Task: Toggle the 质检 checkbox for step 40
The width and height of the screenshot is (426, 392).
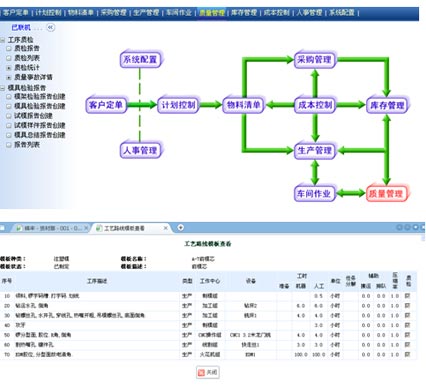Action: coord(407,325)
